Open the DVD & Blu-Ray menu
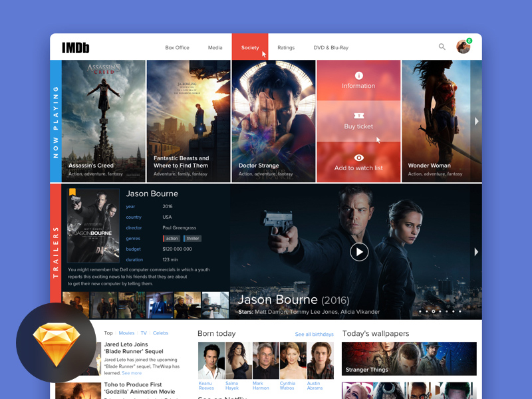Screen dimensions: 532x399 tap(331, 48)
